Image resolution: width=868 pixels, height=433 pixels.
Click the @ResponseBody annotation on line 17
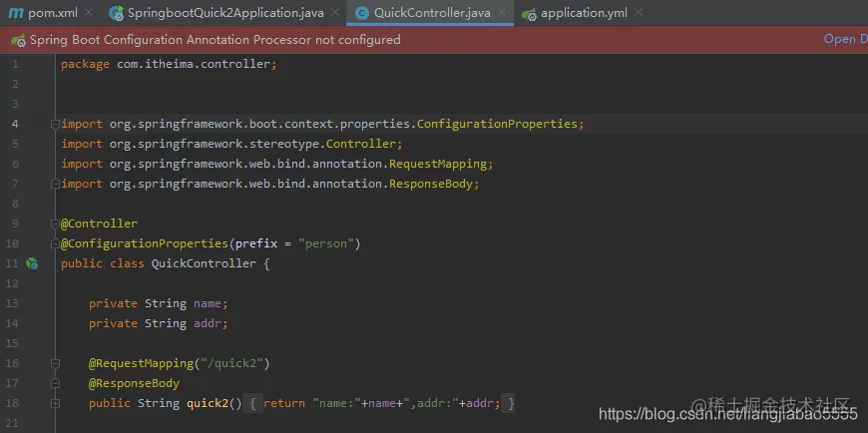coord(134,383)
